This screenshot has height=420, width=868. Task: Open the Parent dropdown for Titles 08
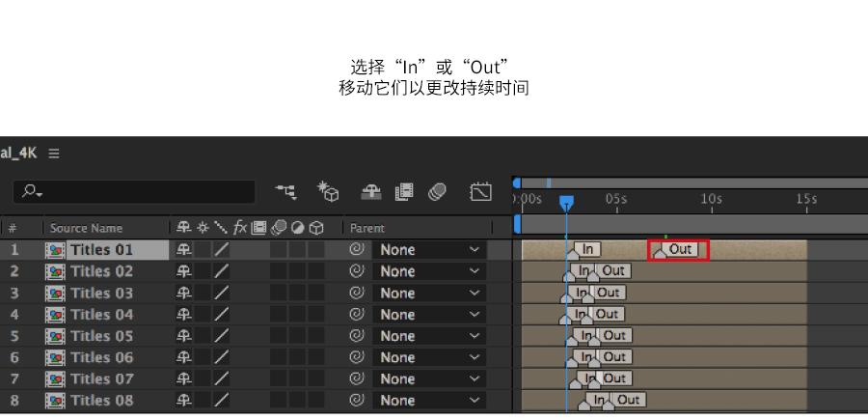[x=428, y=401]
